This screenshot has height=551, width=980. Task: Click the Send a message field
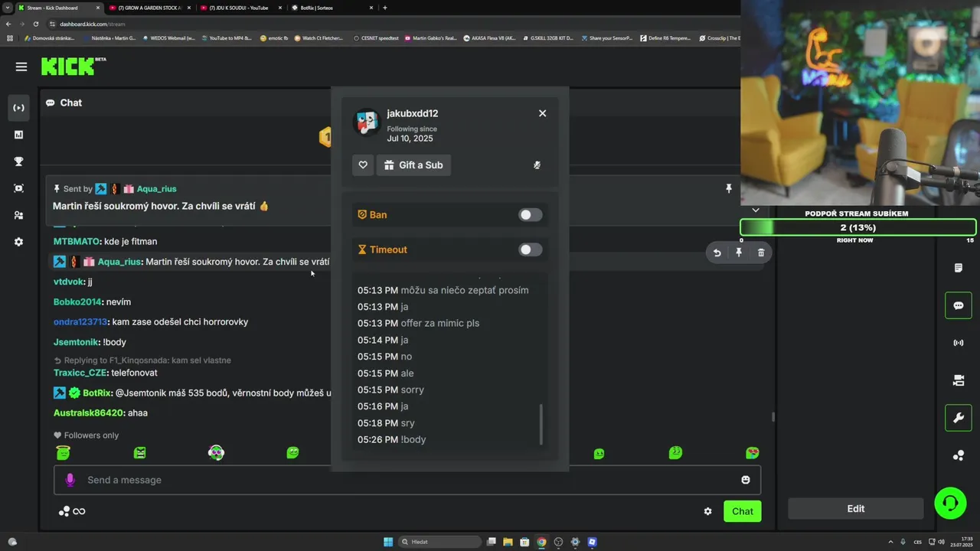tap(407, 480)
